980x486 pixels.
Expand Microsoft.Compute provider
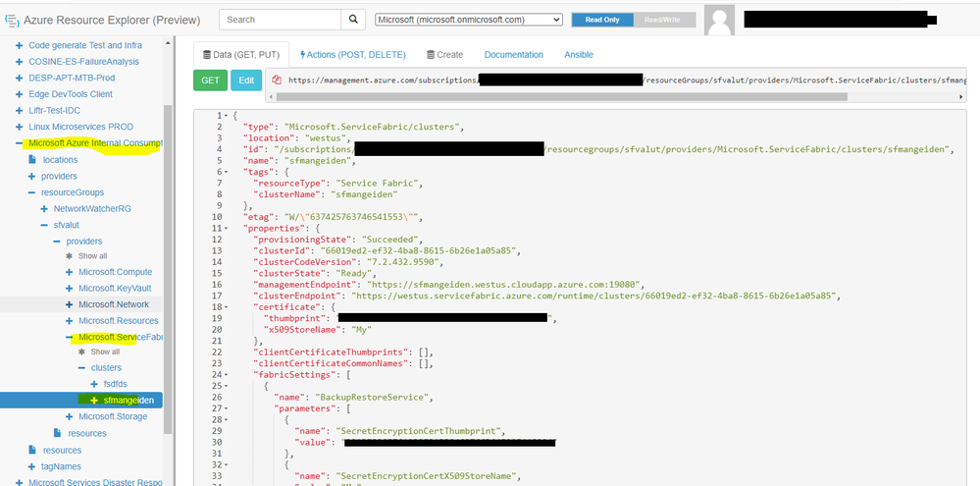click(x=70, y=272)
